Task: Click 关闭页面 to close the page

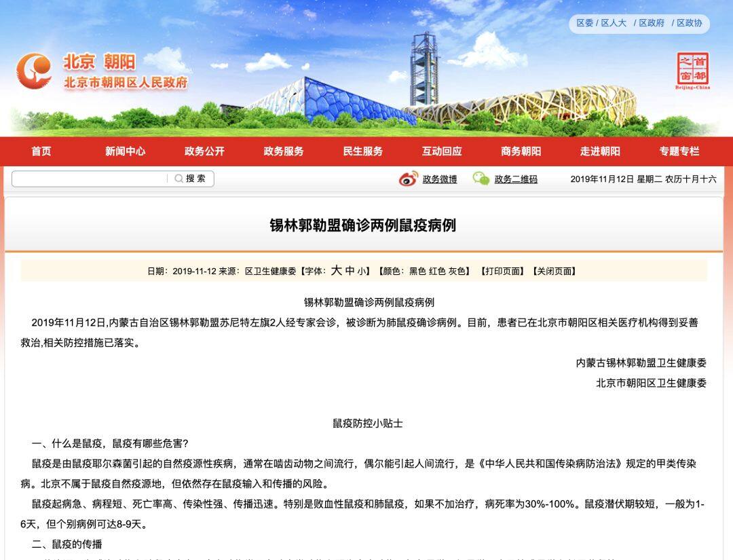Action: coord(555,271)
